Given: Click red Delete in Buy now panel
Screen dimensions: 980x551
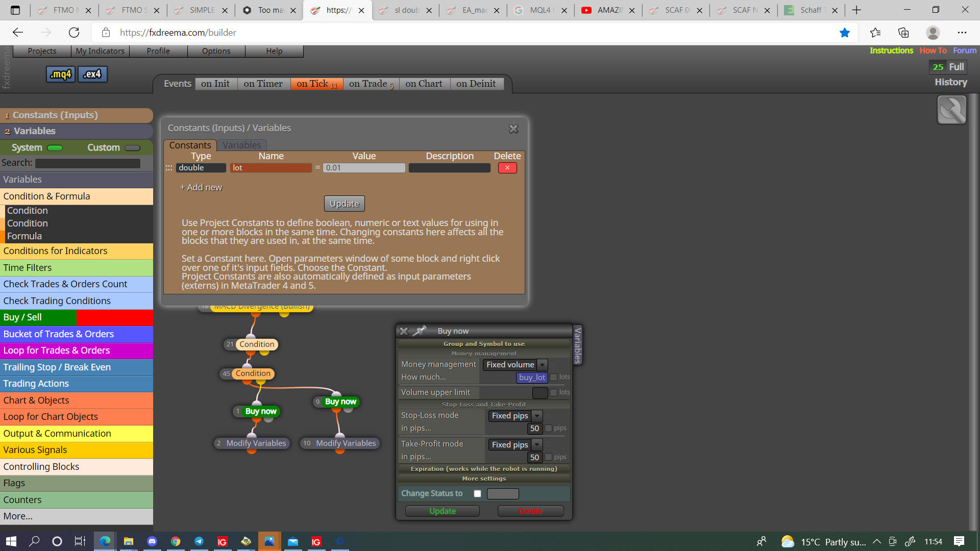Looking at the screenshot, I should click(x=531, y=511).
